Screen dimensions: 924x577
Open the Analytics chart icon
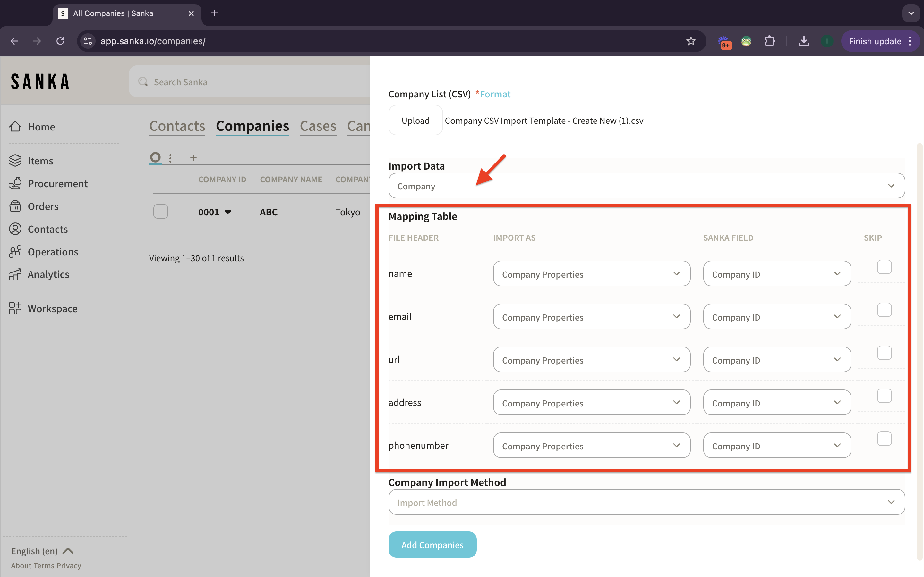coord(15,274)
